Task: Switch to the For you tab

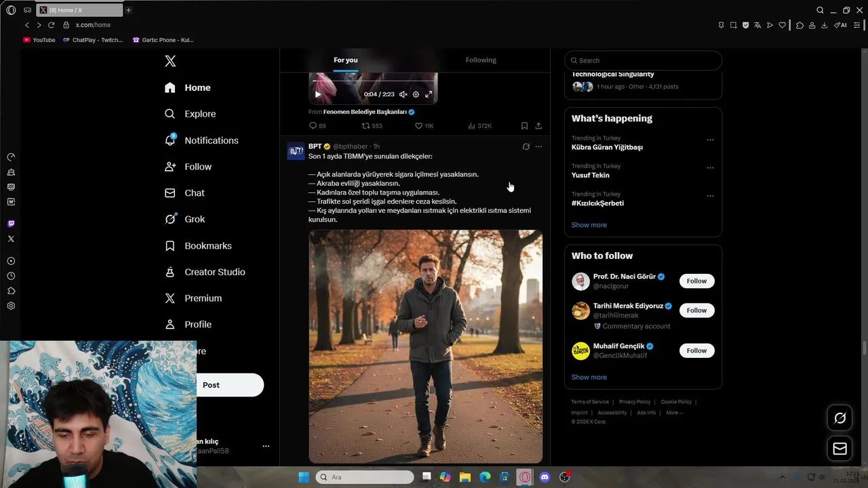Action: tap(345, 60)
